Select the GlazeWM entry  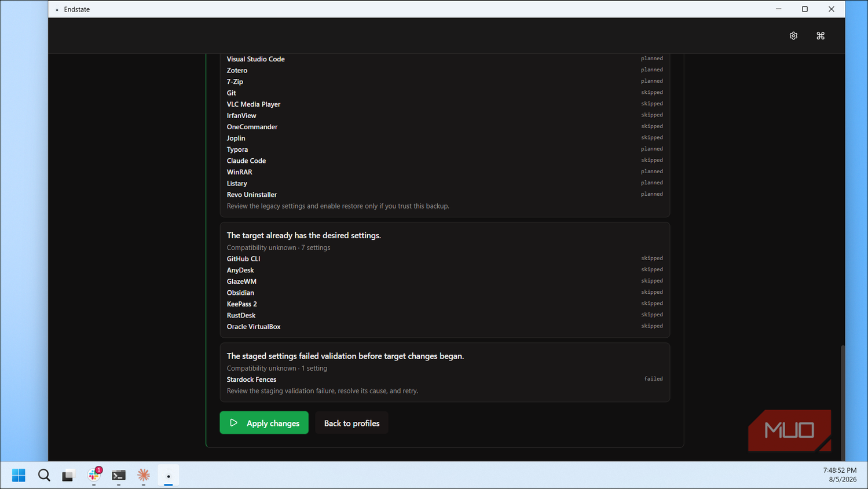coord(445,282)
